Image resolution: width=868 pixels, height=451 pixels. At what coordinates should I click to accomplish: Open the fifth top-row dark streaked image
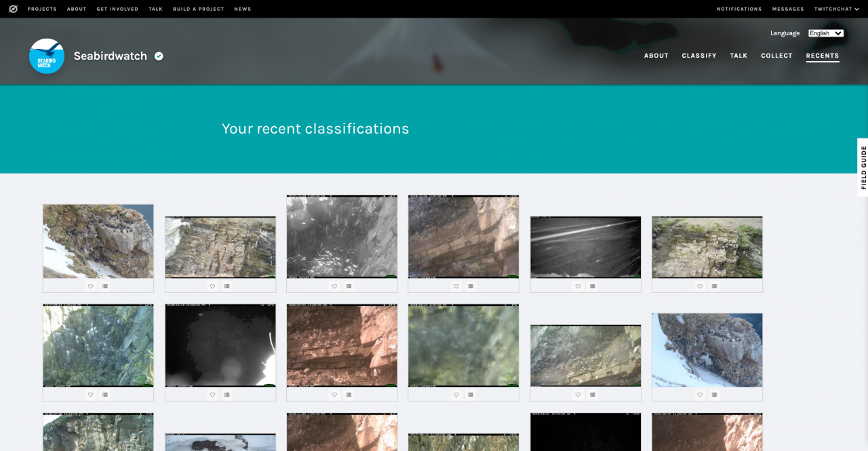tap(586, 248)
